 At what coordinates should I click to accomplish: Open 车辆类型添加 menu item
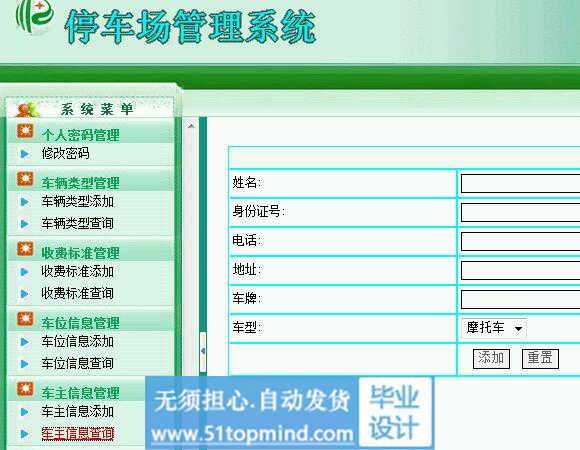tap(77, 202)
